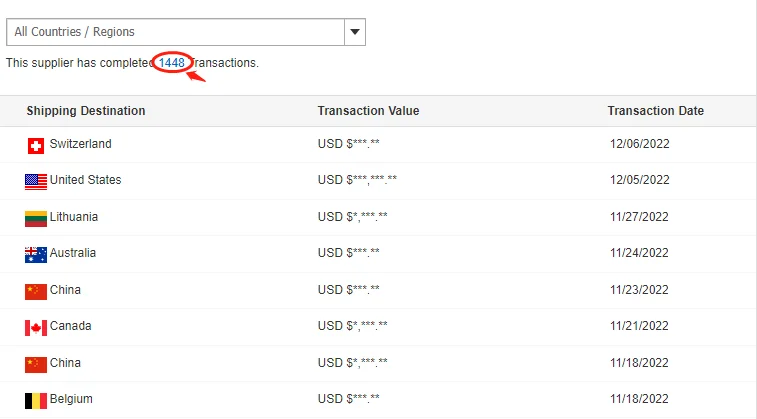
Task: Click the Transaction Value column header
Action: pyautogui.click(x=368, y=111)
